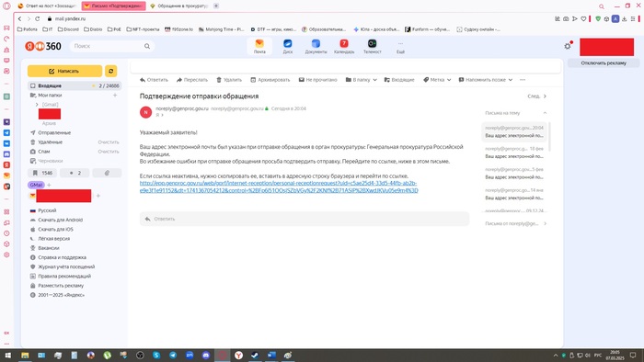Click the Написать compose button
The width and height of the screenshot is (644, 362).
click(64, 71)
